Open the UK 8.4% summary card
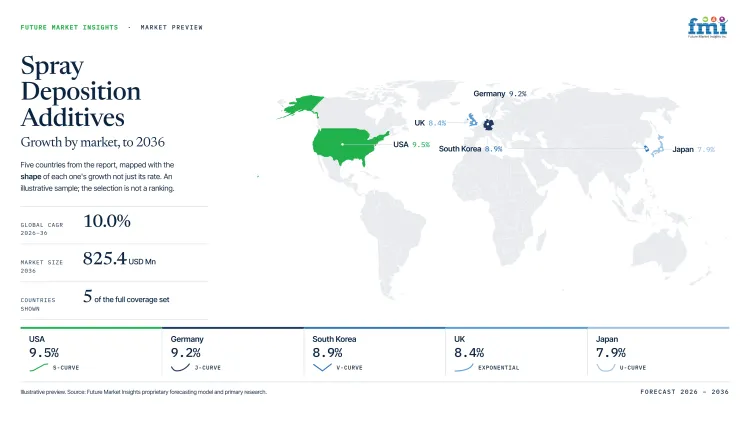 point(516,353)
